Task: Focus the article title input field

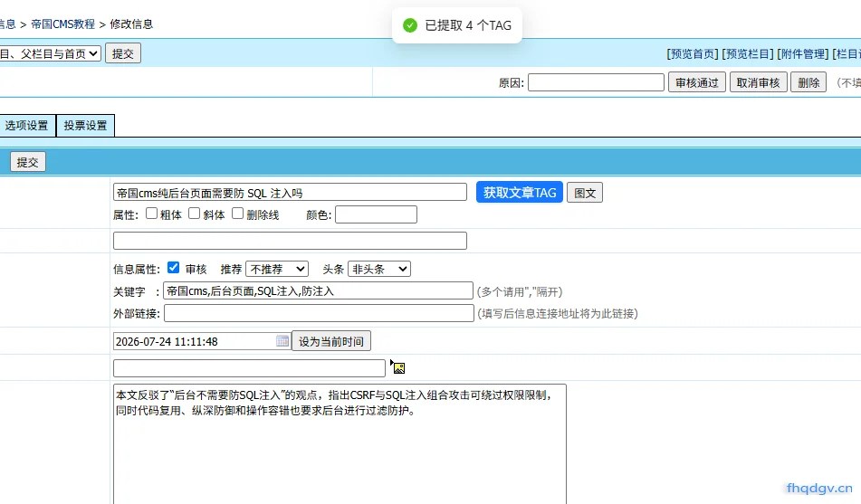Action: [290, 192]
